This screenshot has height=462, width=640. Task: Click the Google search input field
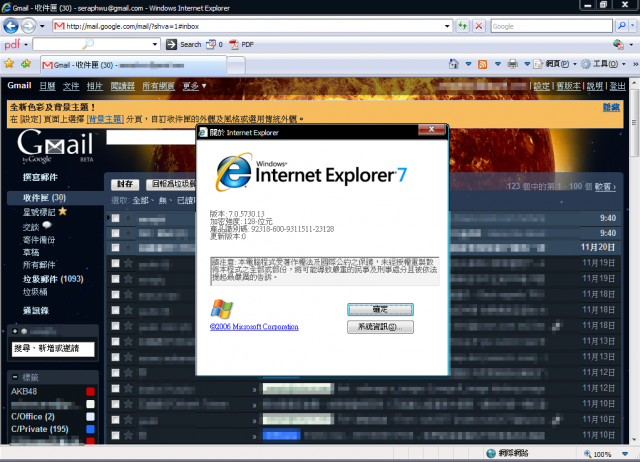551,26
